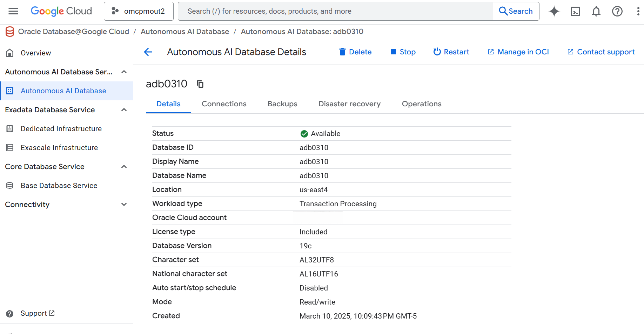The width and height of the screenshot is (644, 334).
Task: Collapse the Core Database Service section
Action: point(124,166)
